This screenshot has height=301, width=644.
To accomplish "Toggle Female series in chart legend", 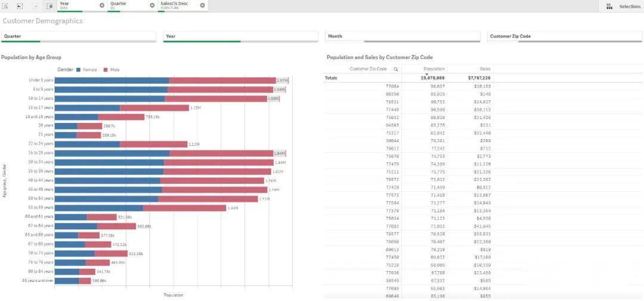I will (86, 70).
